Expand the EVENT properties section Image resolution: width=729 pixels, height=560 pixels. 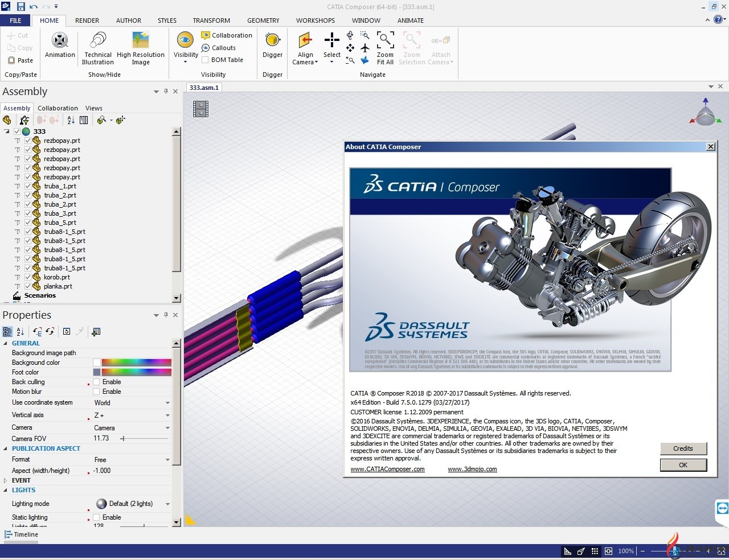coord(6,480)
